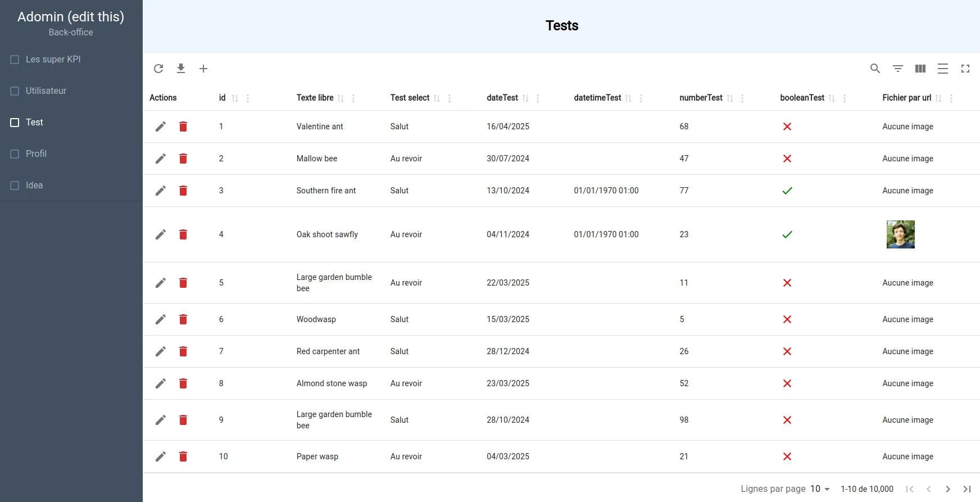980x502 pixels.
Task: Show or hide table filters
Action: point(898,69)
